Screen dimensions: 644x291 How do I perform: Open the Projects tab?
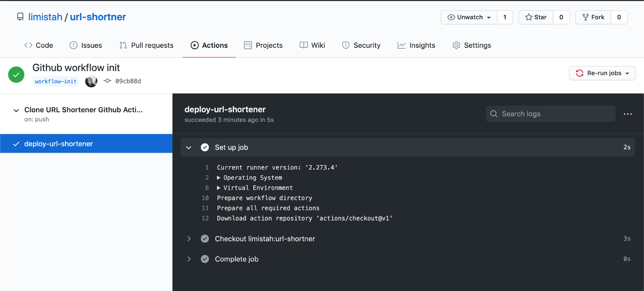point(263,45)
